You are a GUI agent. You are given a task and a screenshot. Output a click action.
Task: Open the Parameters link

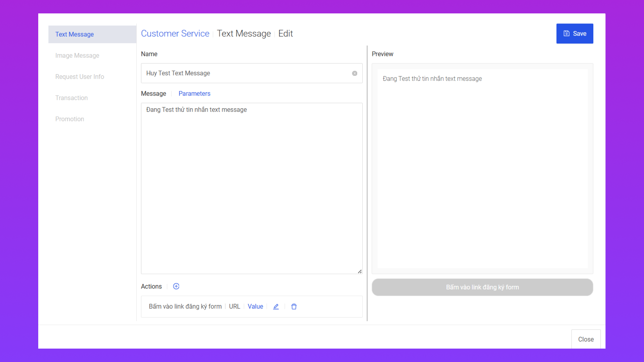[194, 94]
